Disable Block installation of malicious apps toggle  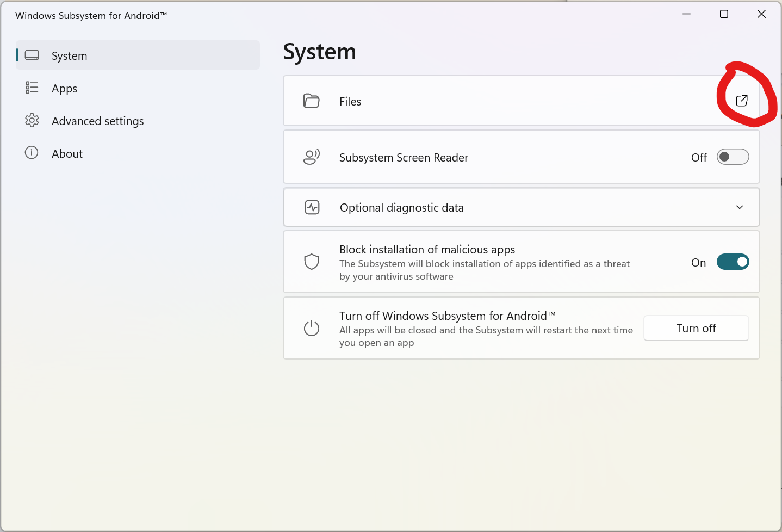[733, 262]
